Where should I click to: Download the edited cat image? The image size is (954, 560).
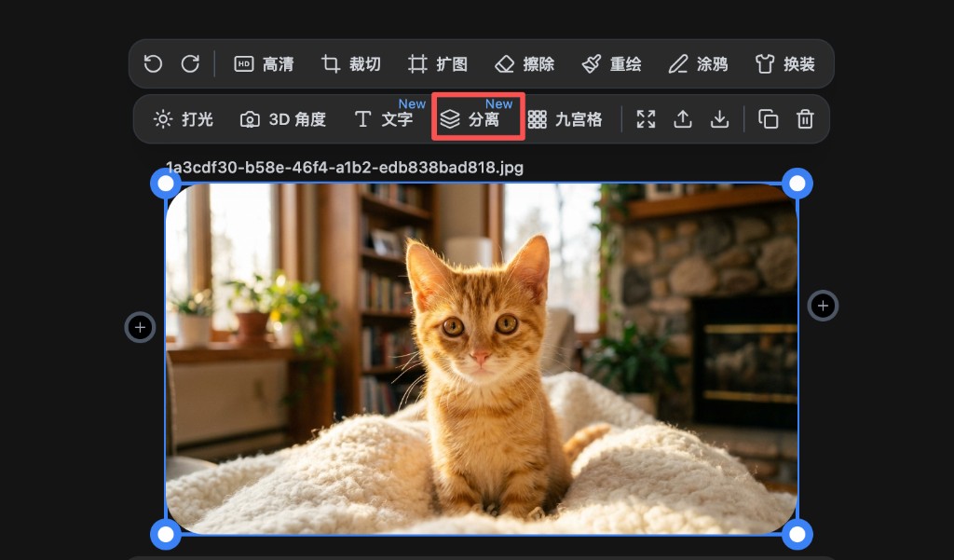pyautogui.click(x=719, y=119)
